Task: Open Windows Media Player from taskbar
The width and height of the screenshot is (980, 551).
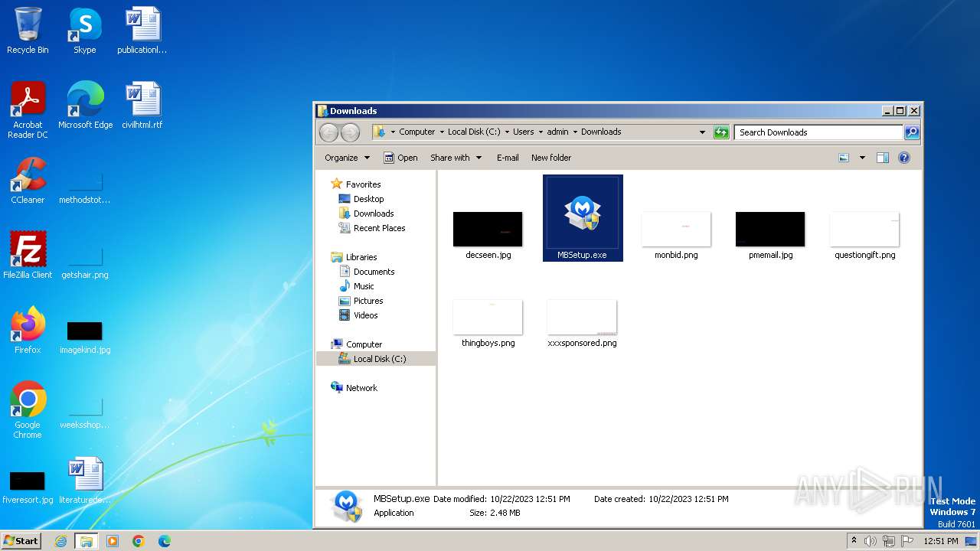Action: (113, 541)
